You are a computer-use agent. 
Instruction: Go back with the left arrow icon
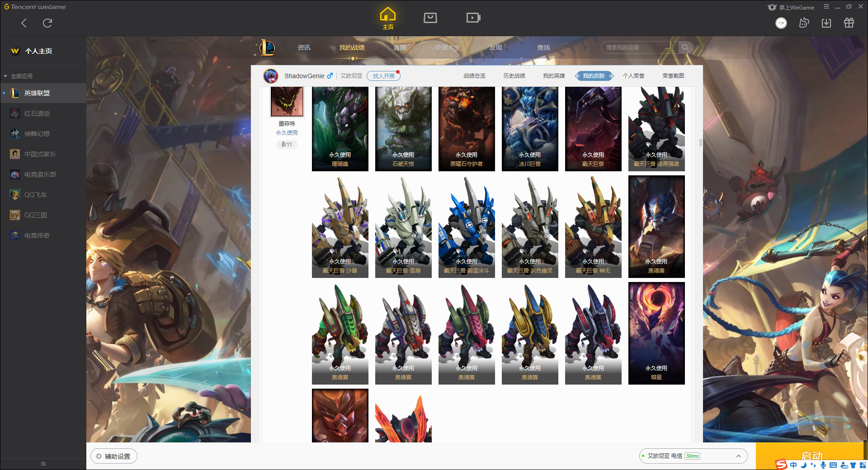[x=24, y=23]
